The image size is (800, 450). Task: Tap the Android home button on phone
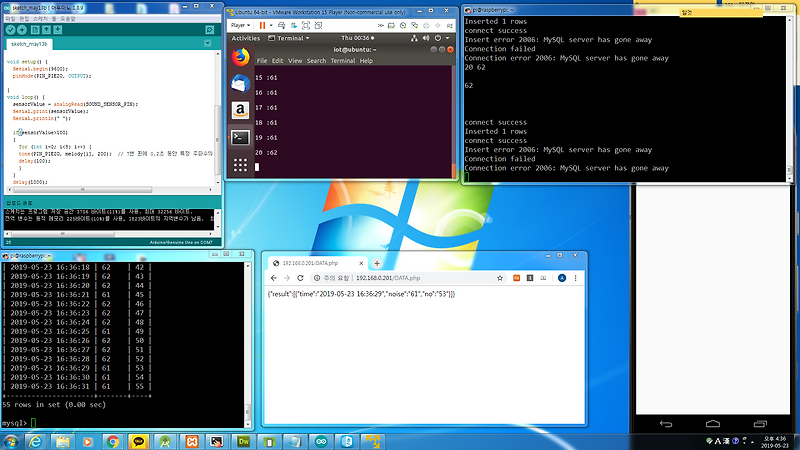(x=713, y=424)
